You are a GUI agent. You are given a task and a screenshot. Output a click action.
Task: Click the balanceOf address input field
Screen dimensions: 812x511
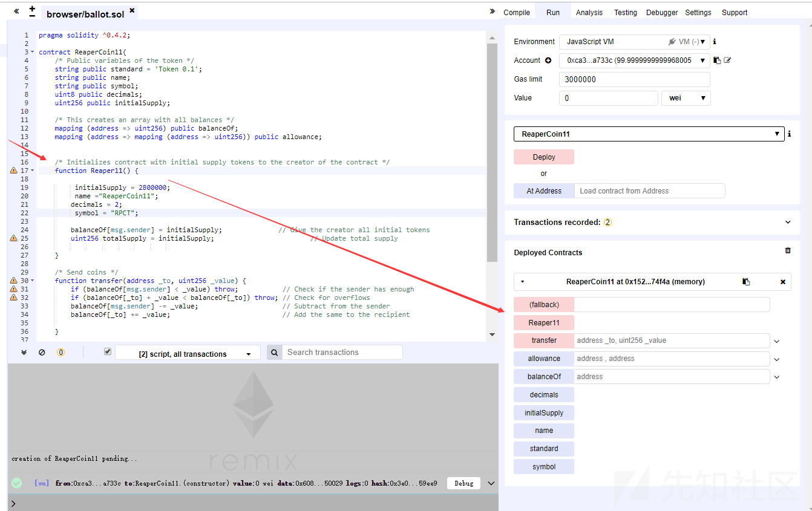click(672, 377)
